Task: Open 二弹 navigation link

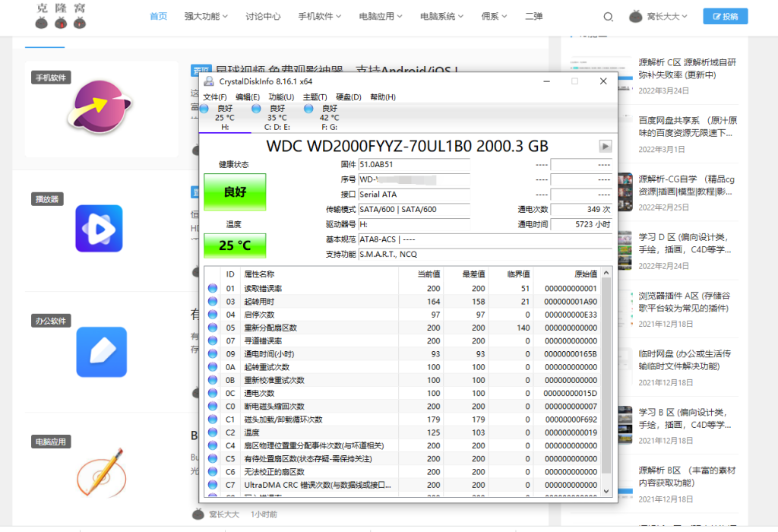Action: tap(534, 17)
